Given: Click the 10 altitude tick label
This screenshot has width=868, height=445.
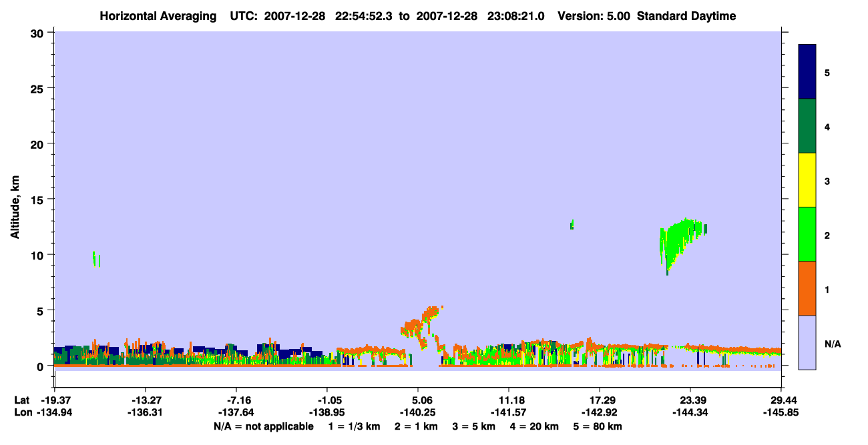Looking at the screenshot, I should pyautogui.click(x=38, y=255).
